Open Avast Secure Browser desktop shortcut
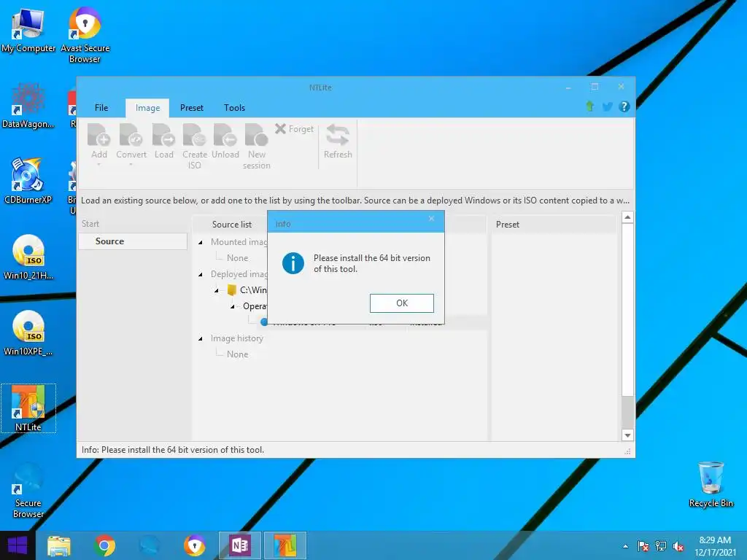747x560 pixels. [x=85, y=35]
